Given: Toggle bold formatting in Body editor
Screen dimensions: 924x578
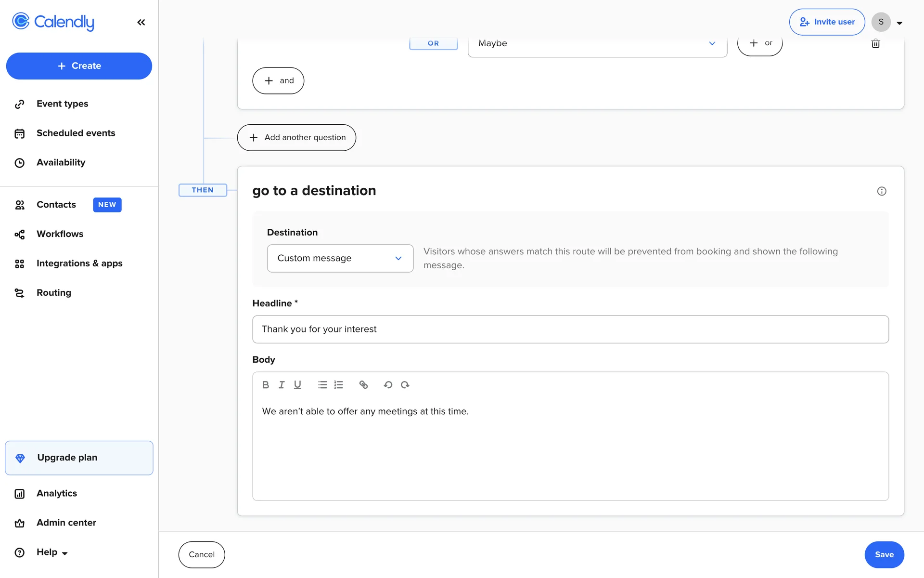Looking at the screenshot, I should tap(265, 385).
